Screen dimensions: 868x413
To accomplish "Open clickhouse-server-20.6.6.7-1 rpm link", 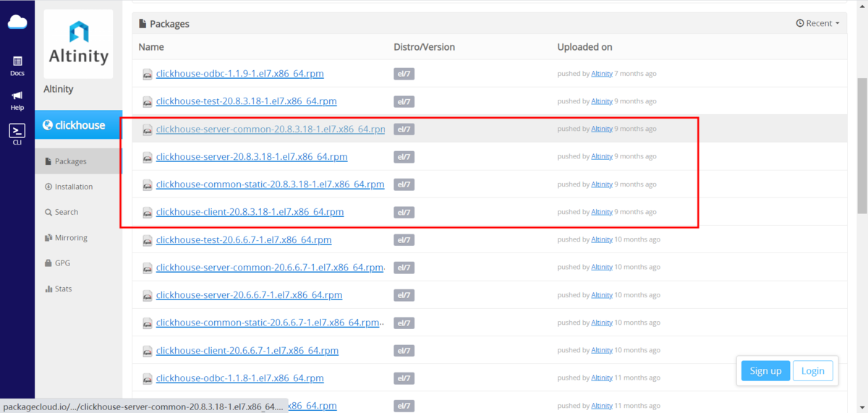I will (x=250, y=295).
